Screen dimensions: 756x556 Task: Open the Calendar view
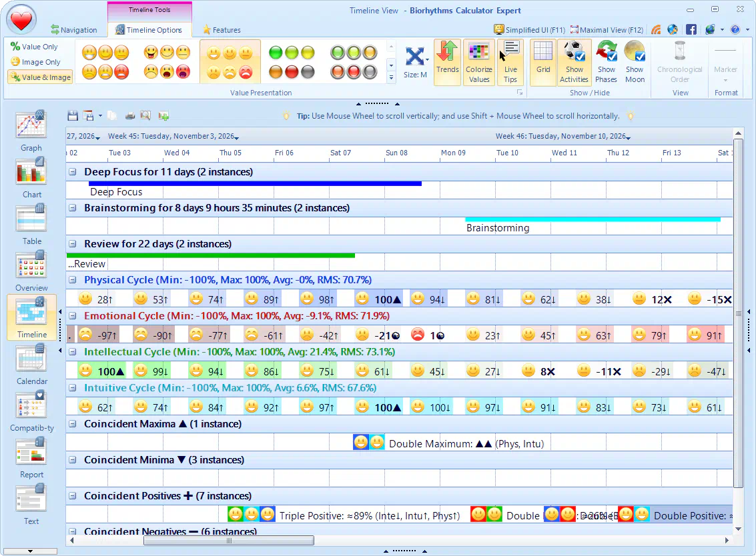(31, 364)
